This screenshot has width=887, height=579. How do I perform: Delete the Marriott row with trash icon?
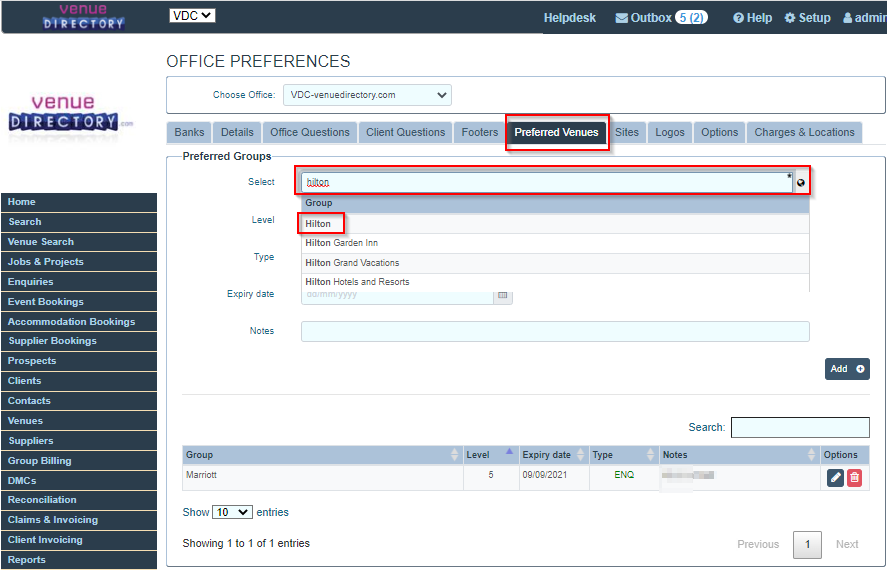click(854, 478)
